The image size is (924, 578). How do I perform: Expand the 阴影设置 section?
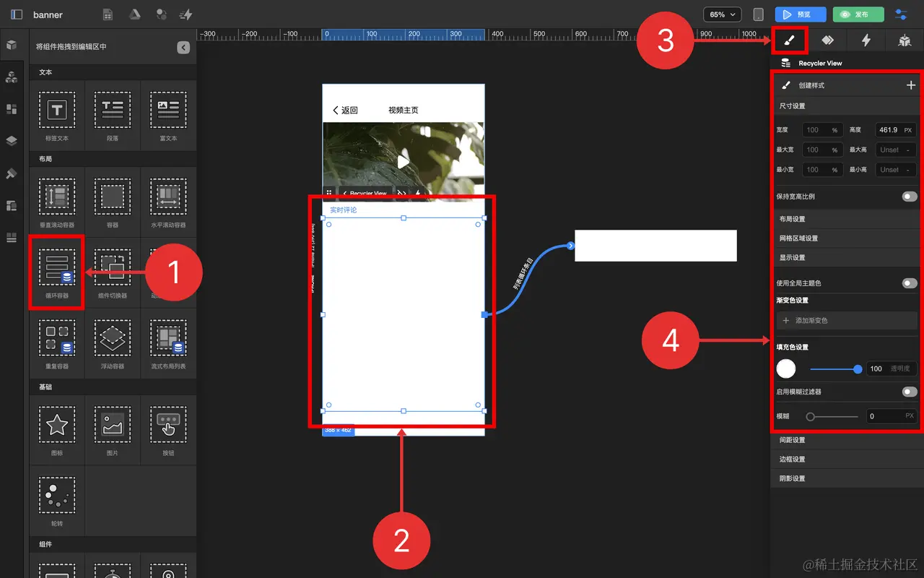[x=845, y=478]
